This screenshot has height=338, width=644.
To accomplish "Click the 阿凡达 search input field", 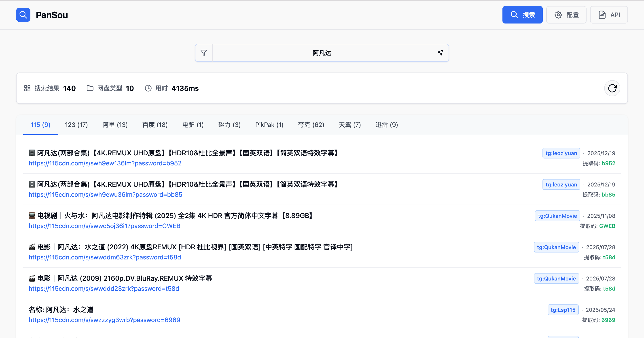I will click(322, 53).
